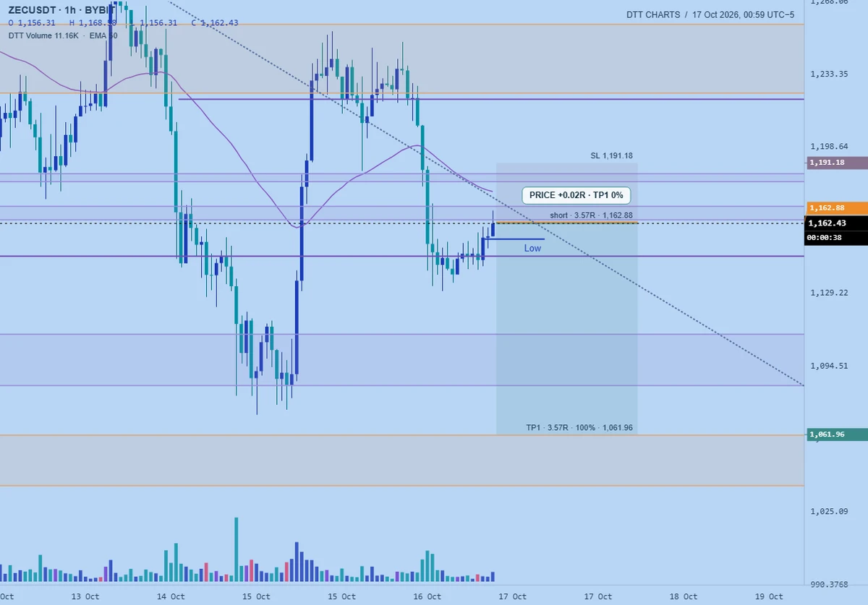Click the orange 1,162.88 entry tag on price axis
Image resolution: width=868 pixels, height=605 pixels.
[x=836, y=208]
